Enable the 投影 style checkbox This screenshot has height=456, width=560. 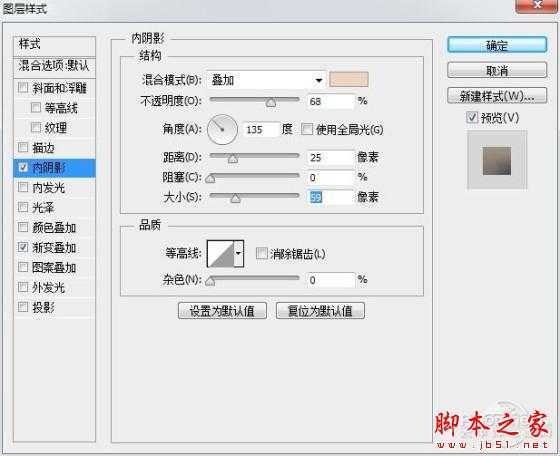23,307
